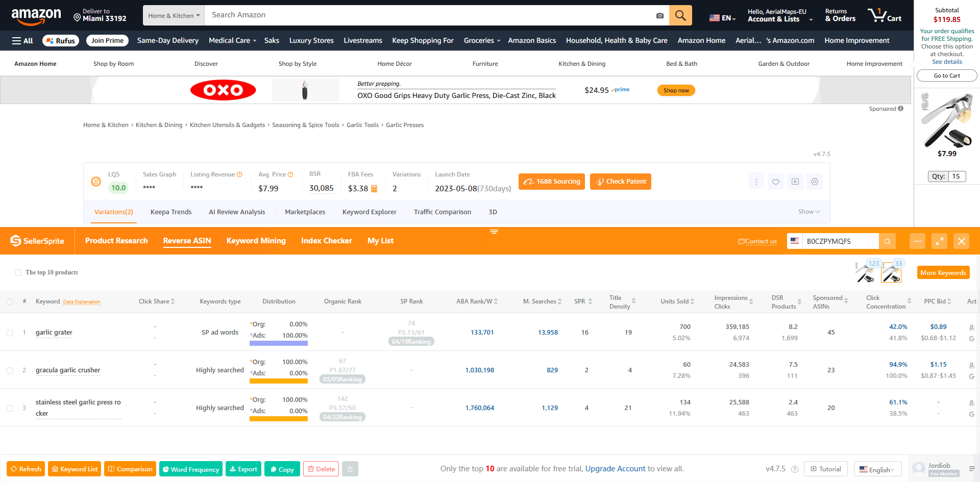This screenshot has height=482, width=980.
Task: Click the Upgrade Account link
Action: tap(615, 469)
